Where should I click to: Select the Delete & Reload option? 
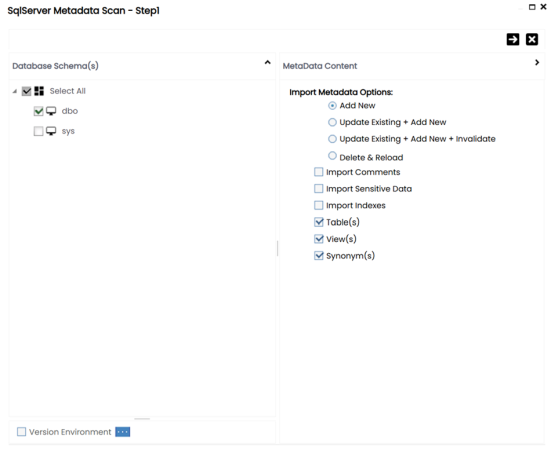coord(332,155)
